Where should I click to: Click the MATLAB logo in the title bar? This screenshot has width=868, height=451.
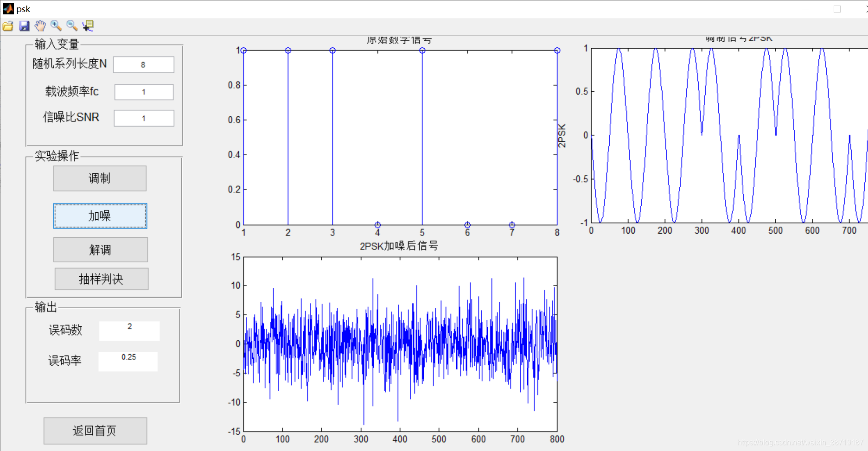[x=8, y=9]
